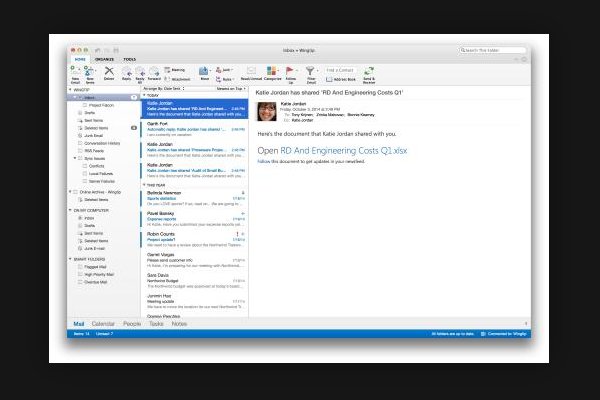This screenshot has width=600, height=400.
Task: Collapse the This Year message group
Action: click(144, 185)
